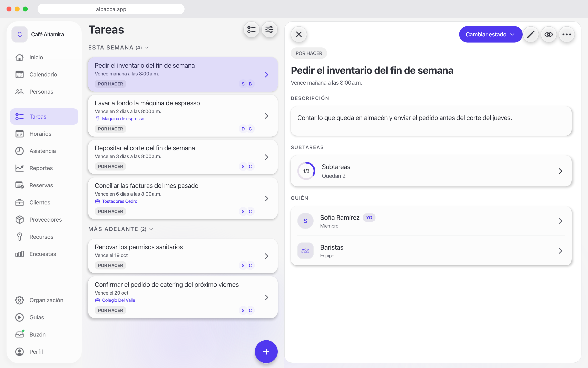The image size is (588, 368).
Task: Select the Tareas sidebar item
Action: click(x=44, y=117)
